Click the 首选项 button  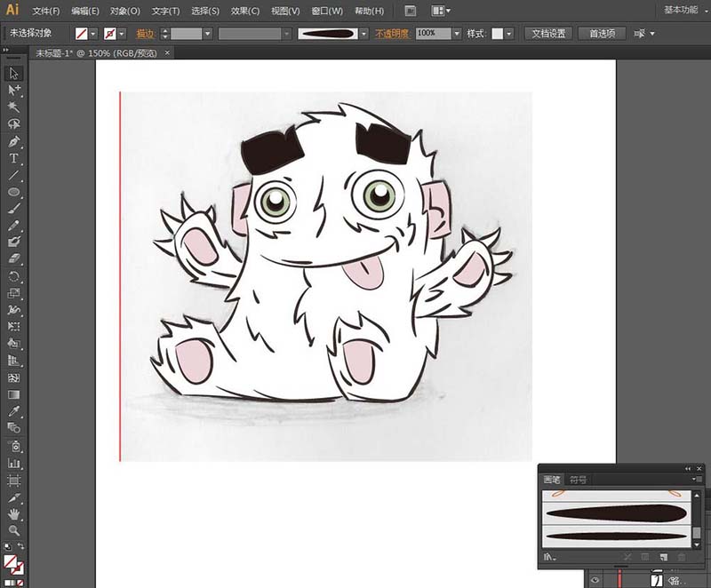click(x=603, y=34)
